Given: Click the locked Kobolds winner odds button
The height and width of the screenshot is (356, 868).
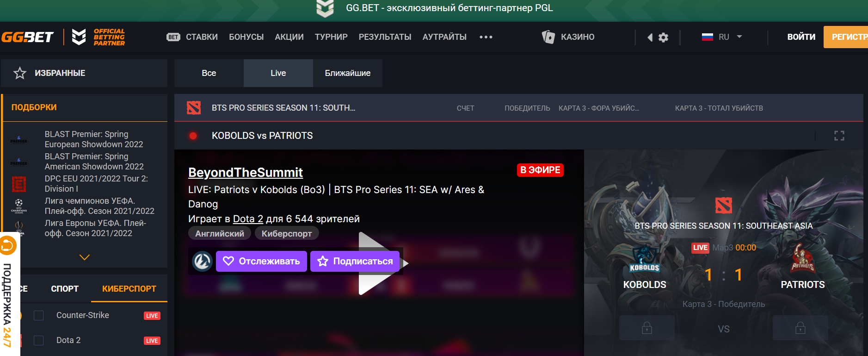Looking at the screenshot, I should (x=646, y=328).
